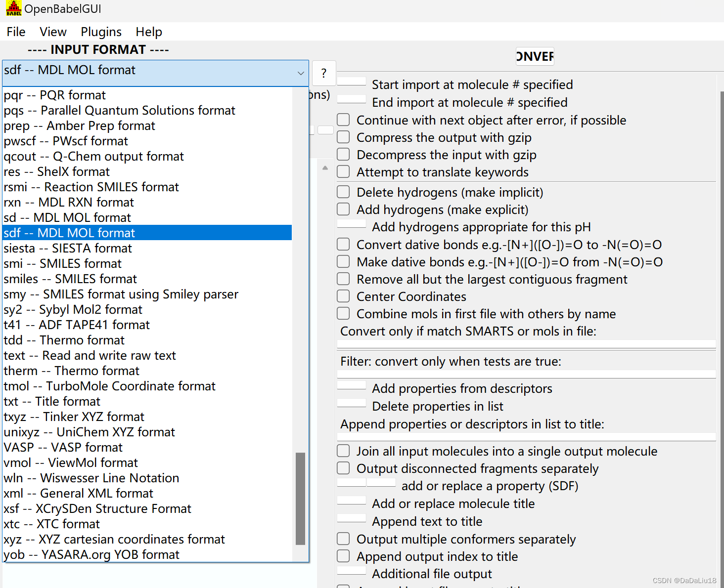
Task: Choose unixyz -- UniChem XYZ format
Action: tap(147, 432)
